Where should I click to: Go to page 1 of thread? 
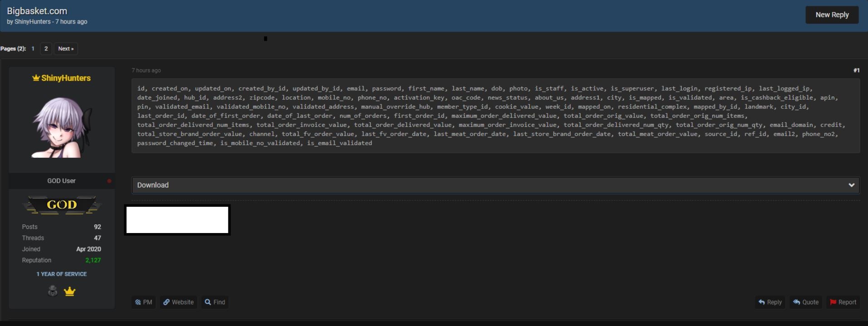click(33, 49)
